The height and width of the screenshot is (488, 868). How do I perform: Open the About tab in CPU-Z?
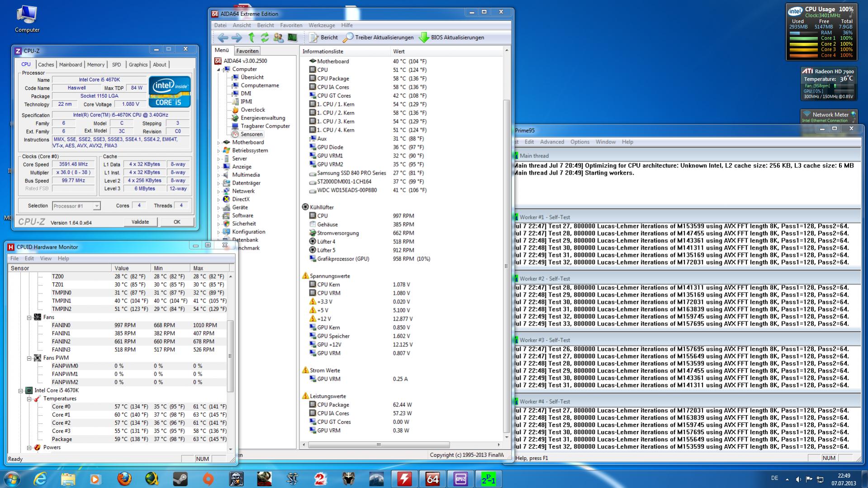click(160, 65)
